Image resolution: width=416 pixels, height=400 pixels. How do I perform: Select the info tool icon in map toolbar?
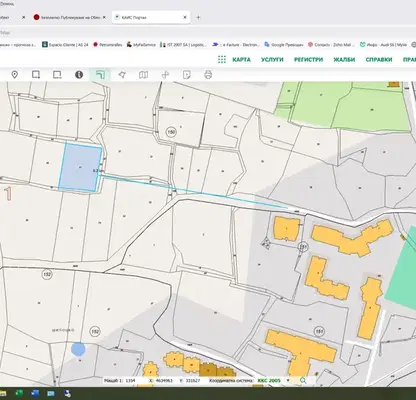79,75
